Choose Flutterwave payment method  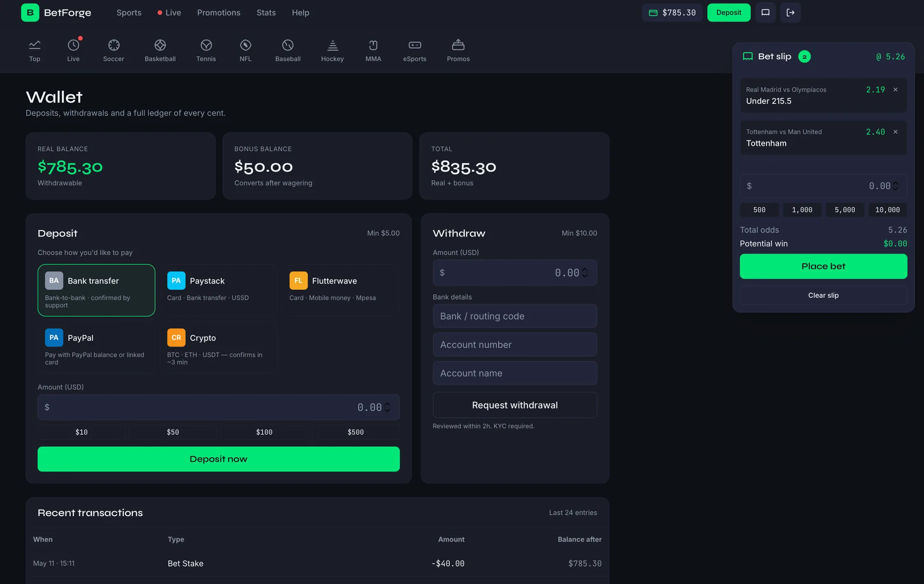coord(341,290)
